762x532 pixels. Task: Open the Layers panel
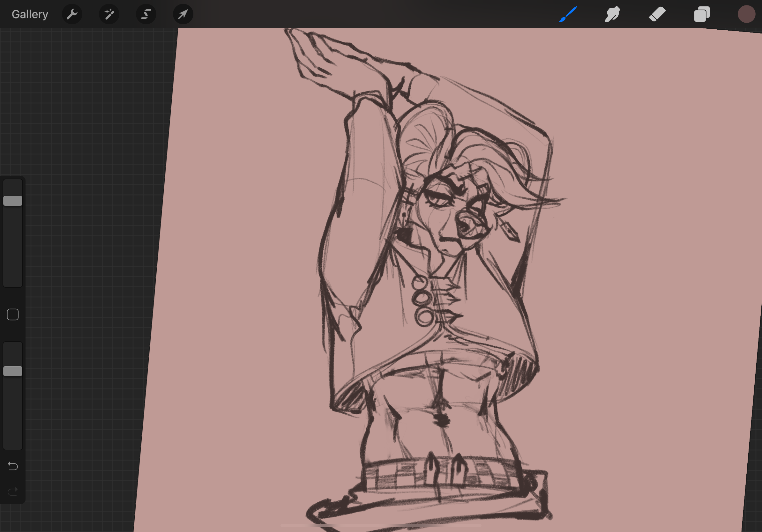click(x=702, y=14)
